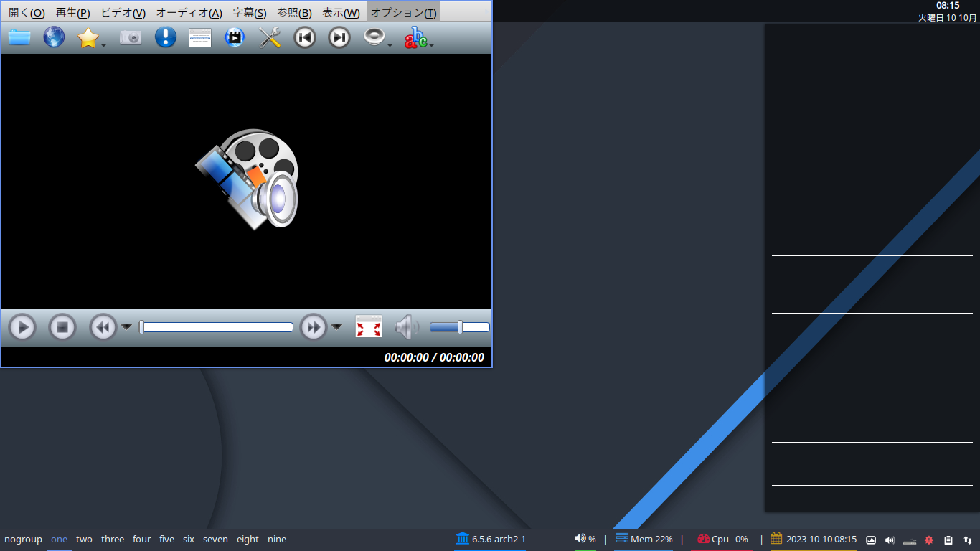Click the 08:15 clock at top right
Screen dimensions: 980x551
coord(948,5)
